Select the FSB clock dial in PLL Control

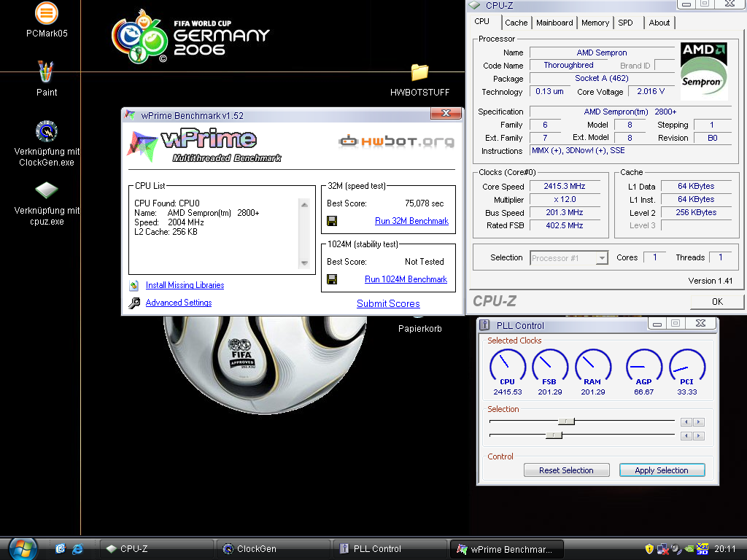click(x=550, y=367)
